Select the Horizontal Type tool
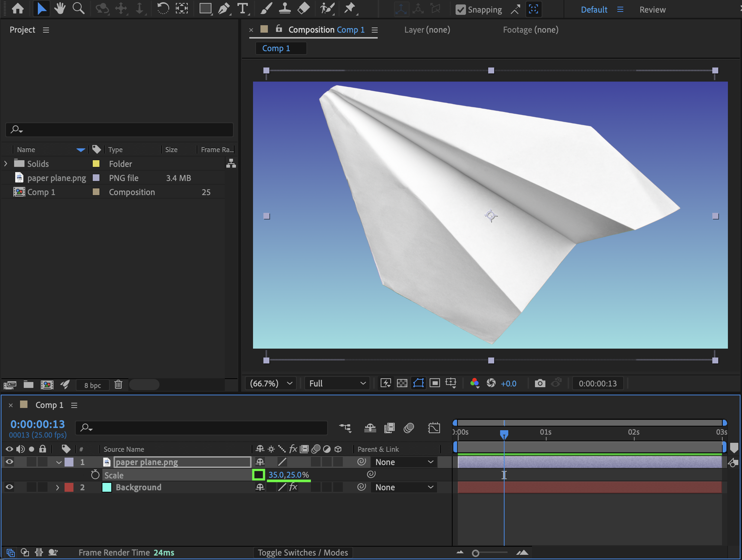Screen dimensions: 742x560 (243, 8)
